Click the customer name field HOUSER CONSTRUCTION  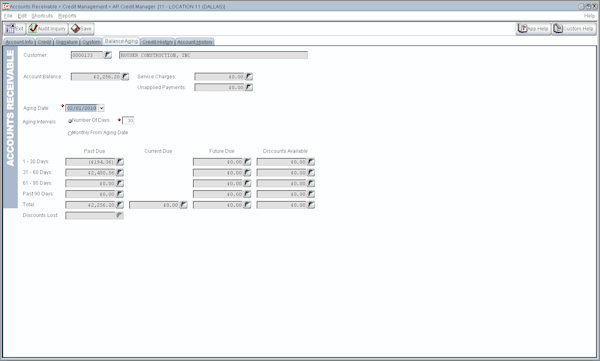tap(214, 55)
